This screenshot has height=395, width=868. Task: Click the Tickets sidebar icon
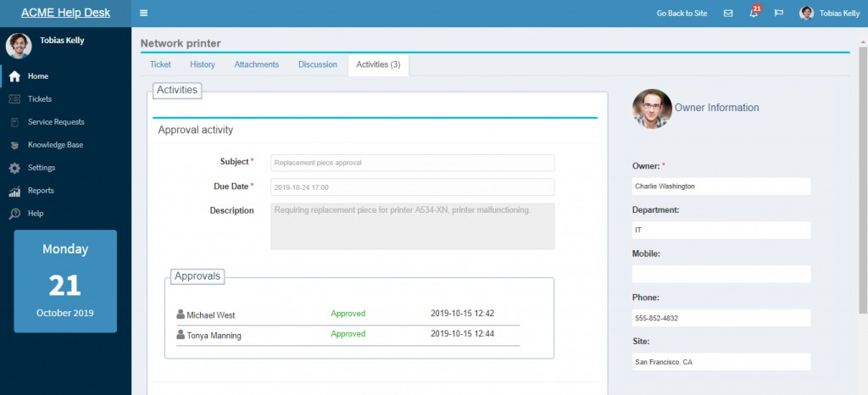click(x=15, y=99)
